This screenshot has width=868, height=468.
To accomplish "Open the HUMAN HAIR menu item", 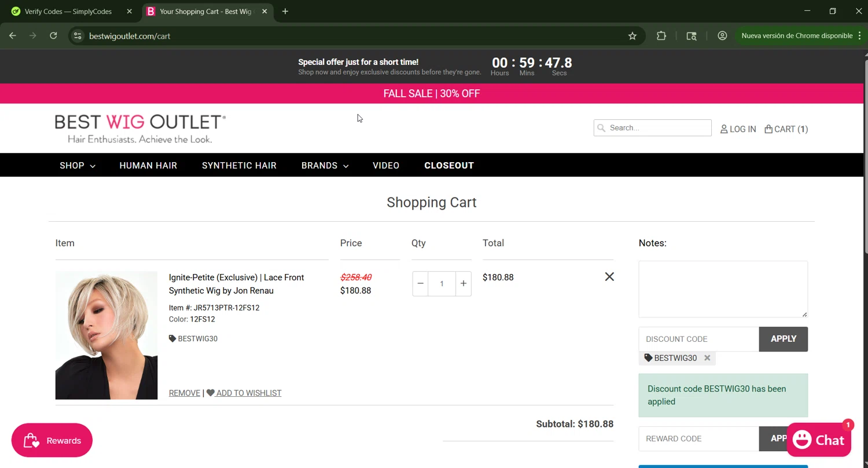I will point(148,165).
